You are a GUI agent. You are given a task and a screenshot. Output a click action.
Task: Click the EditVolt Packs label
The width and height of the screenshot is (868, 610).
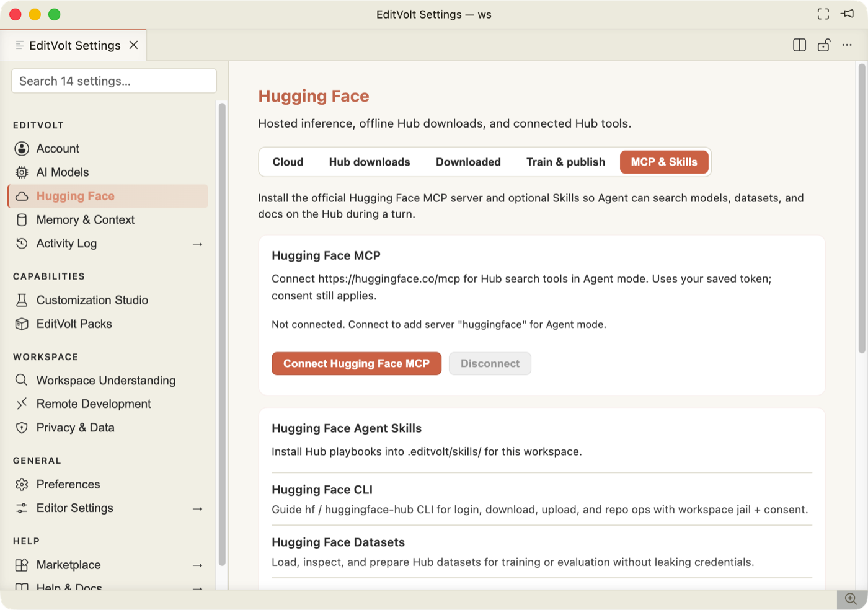click(74, 324)
